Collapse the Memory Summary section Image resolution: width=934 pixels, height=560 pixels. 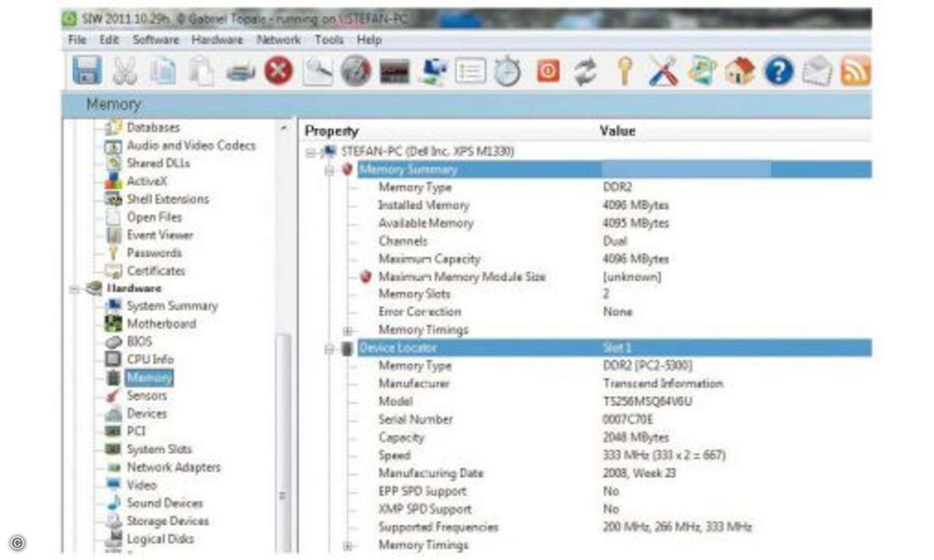point(329,170)
